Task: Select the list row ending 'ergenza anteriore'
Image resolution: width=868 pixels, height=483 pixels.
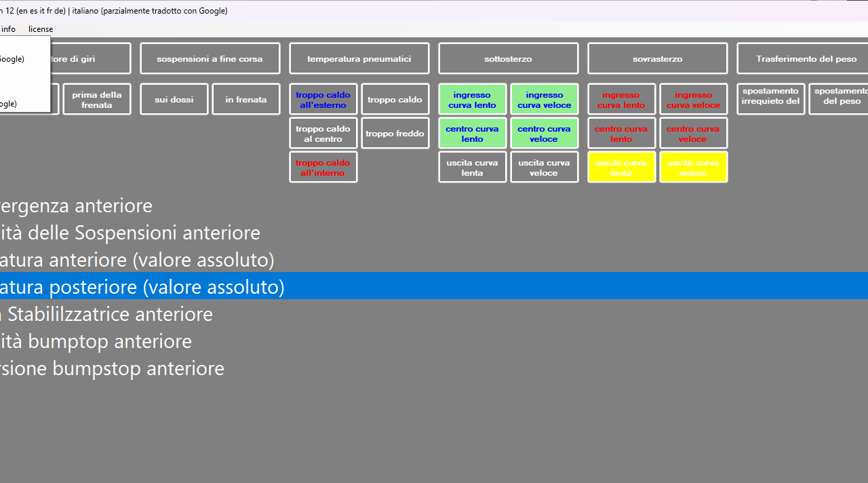Action: click(x=434, y=206)
